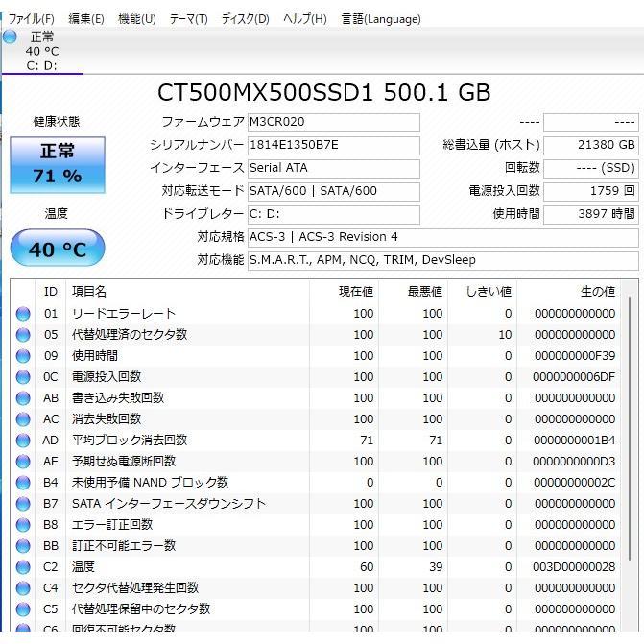
Task: Click the しきい値 column header
Action: coord(482,292)
